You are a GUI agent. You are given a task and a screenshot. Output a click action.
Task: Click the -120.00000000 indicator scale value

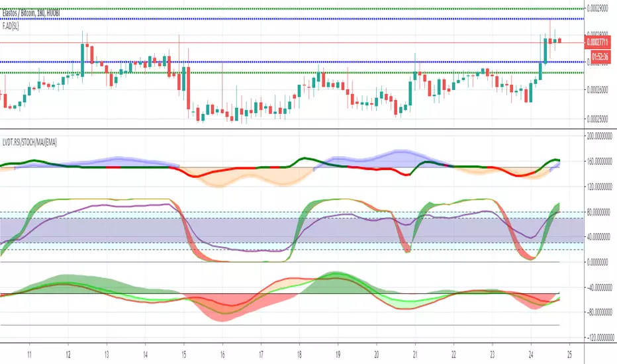(x=600, y=338)
